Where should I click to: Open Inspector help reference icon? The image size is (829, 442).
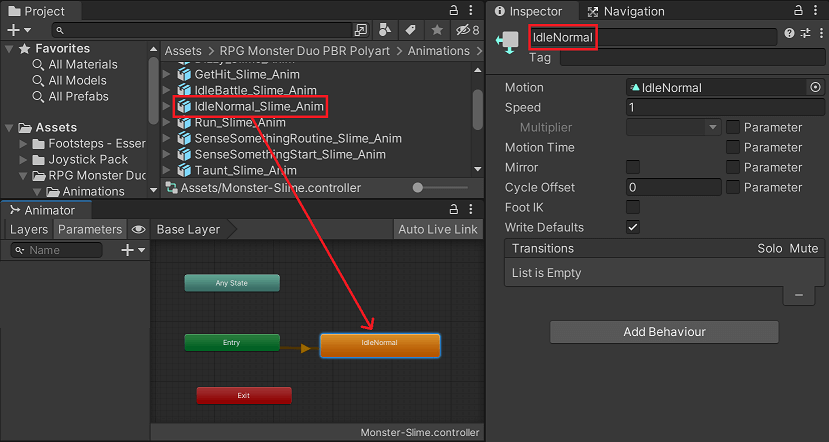click(x=789, y=33)
